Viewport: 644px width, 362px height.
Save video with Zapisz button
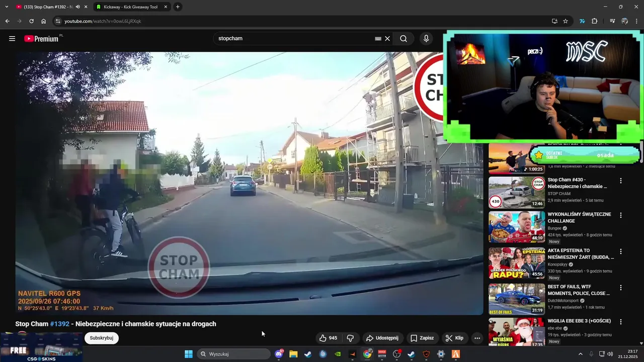click(422, 338)
